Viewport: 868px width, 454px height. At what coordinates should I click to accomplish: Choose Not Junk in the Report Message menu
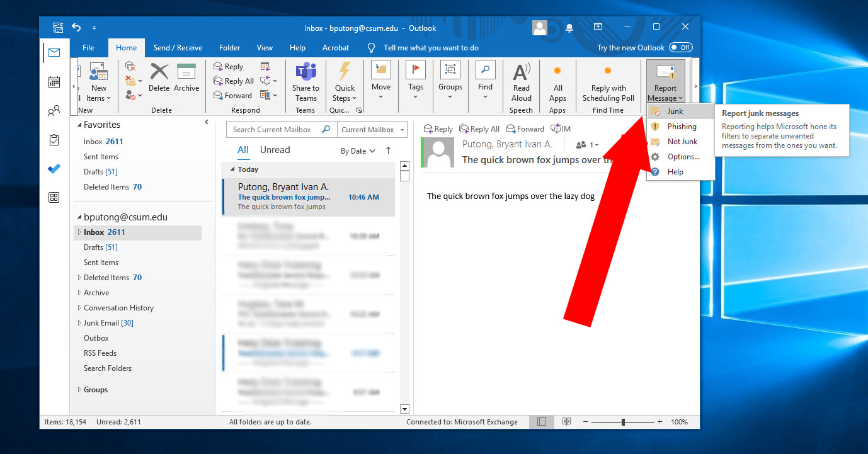(680, 142)
